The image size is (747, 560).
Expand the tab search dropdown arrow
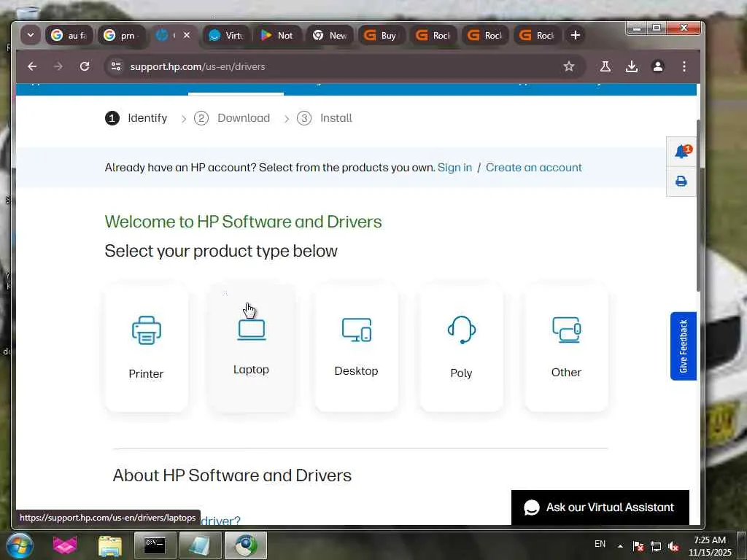[x=31, y=35]
